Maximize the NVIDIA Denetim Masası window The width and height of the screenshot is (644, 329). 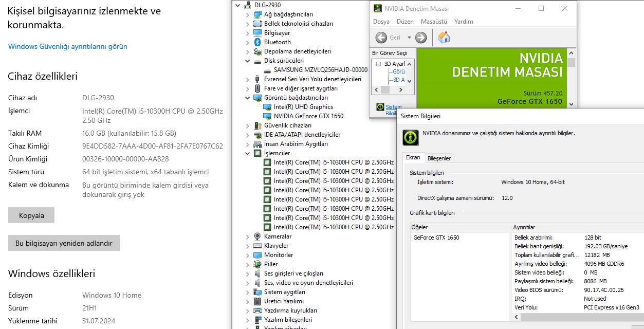coord(541,8)
